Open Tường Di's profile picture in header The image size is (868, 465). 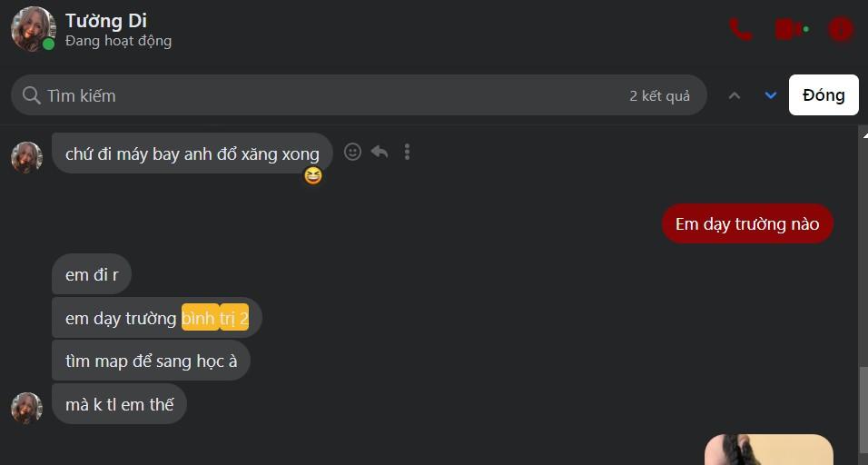33,30
